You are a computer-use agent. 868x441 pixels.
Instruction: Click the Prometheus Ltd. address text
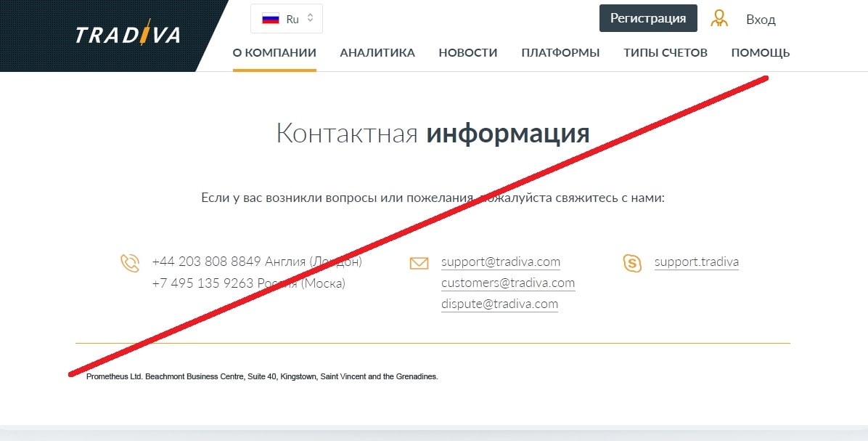tap(262, 377)
